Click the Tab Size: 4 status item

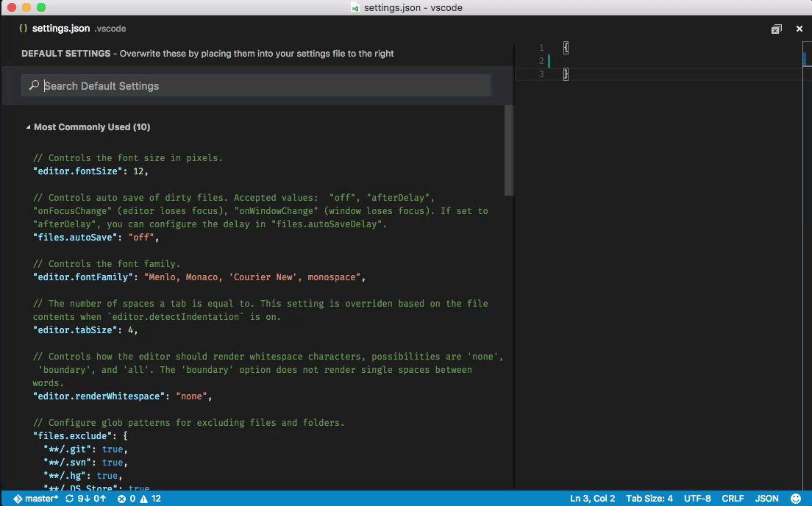(x=649, y=498)
